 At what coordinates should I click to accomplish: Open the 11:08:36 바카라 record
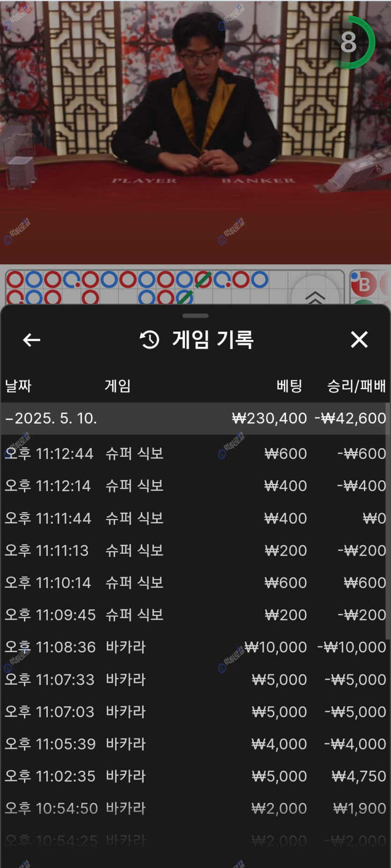(195, 647)
